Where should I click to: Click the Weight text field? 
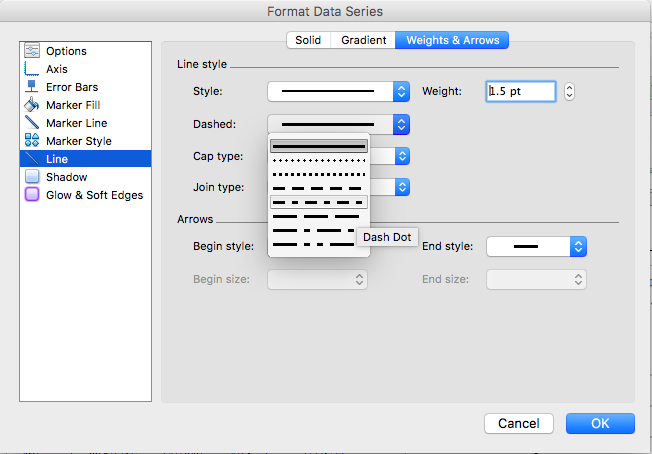point(520,92)
